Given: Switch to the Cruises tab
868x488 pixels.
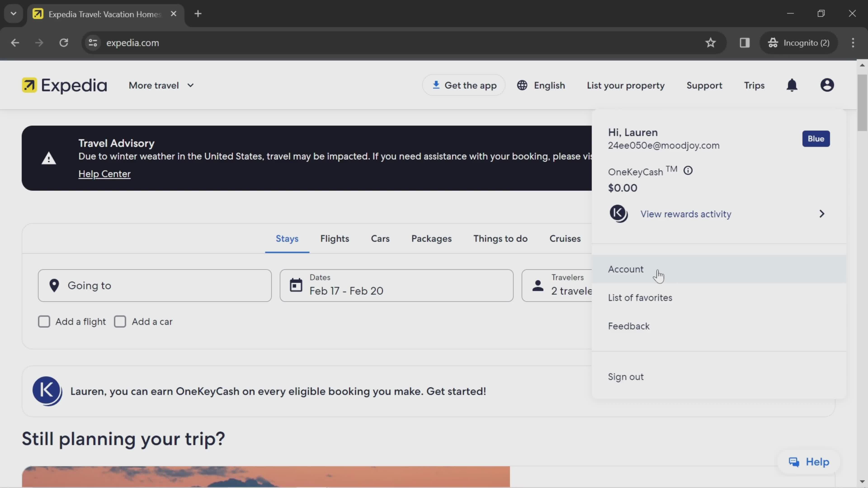Looking at the screenshot, I should click(x=565, y=238).
